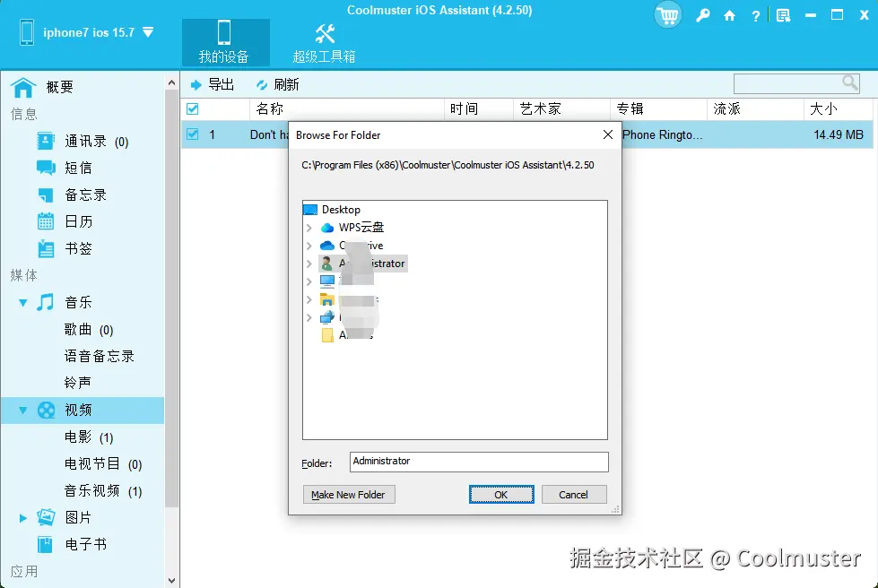Open the 音乐 (Music) section

coord(78,302)
